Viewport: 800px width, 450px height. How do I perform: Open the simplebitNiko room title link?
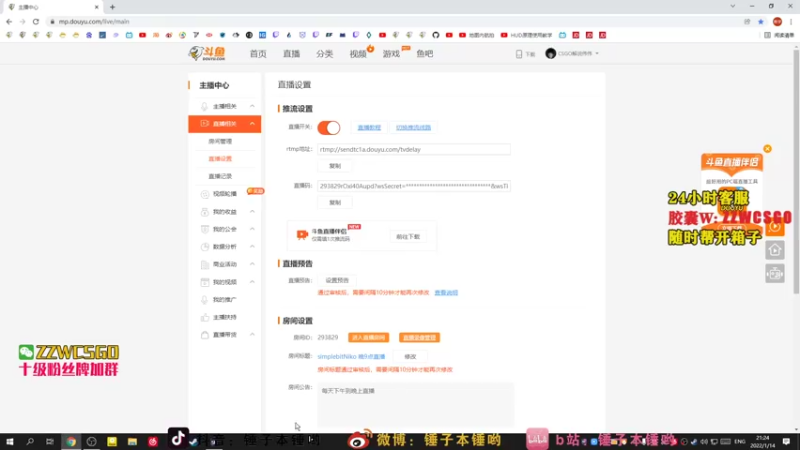pos(351,357)
